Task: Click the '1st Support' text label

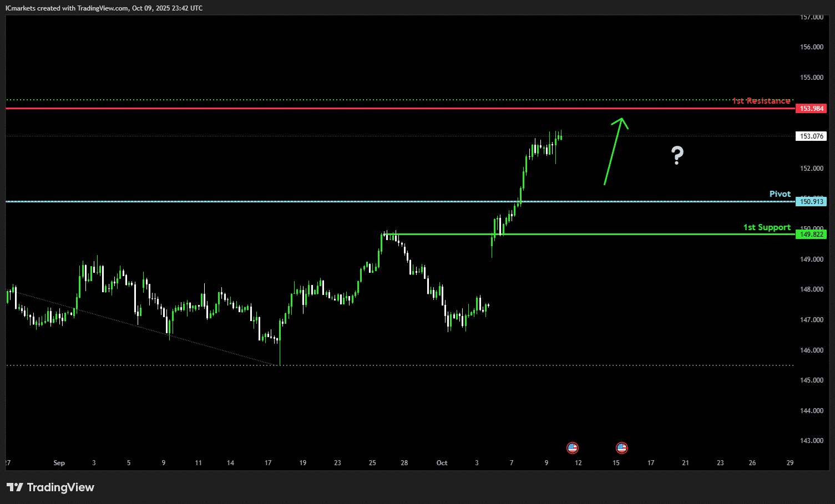Action: click(x=767, y=227)
